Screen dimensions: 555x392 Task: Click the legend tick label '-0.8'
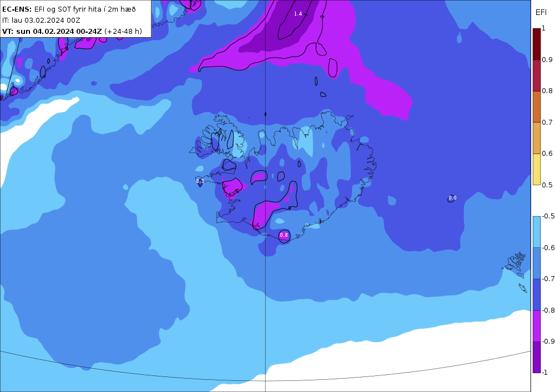(548, 310)
